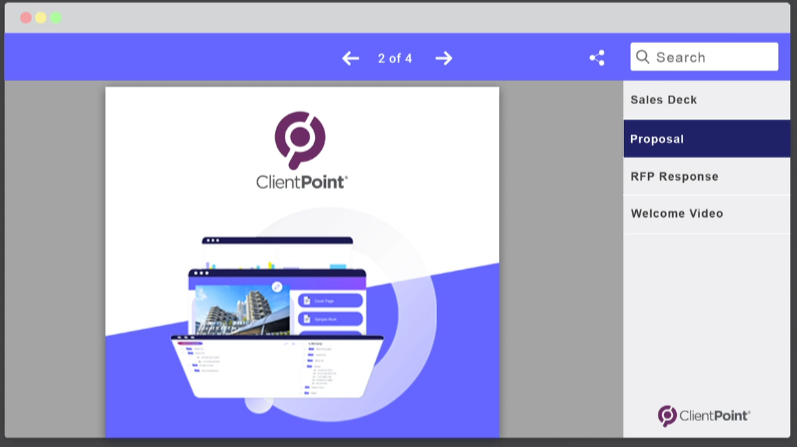The width and height of the screenshot is (797, 447).
Task: Open the Sales Deck item
Action: 707,100
